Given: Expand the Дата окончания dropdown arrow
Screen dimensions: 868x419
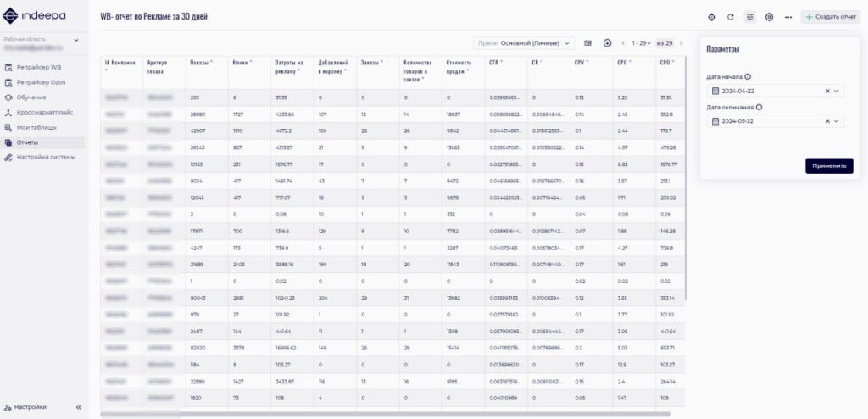Looking at the screenshot, I should (837, 121).
